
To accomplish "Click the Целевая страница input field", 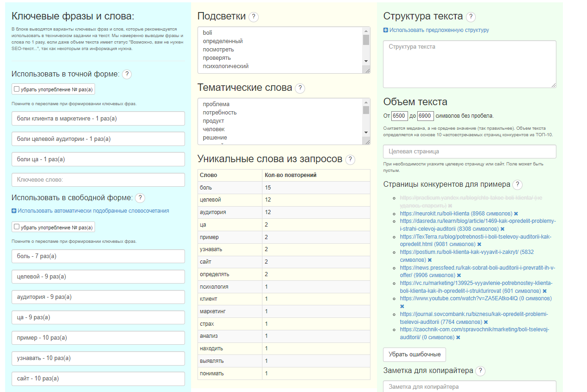I will click(469, 152).
